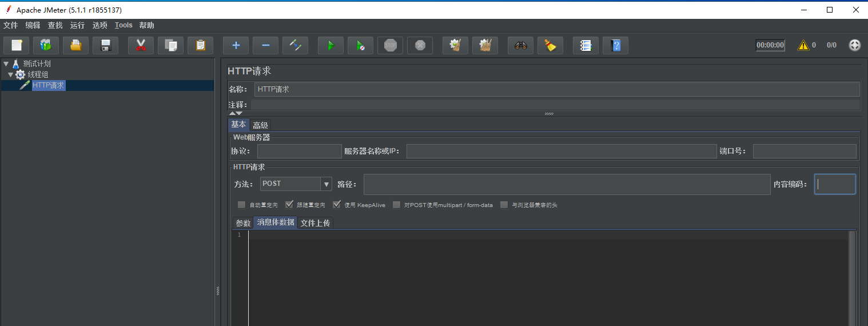Click the 协议 protocol field
The width and height of the screenshot is (868, 326).
click(x=299, y=151)
